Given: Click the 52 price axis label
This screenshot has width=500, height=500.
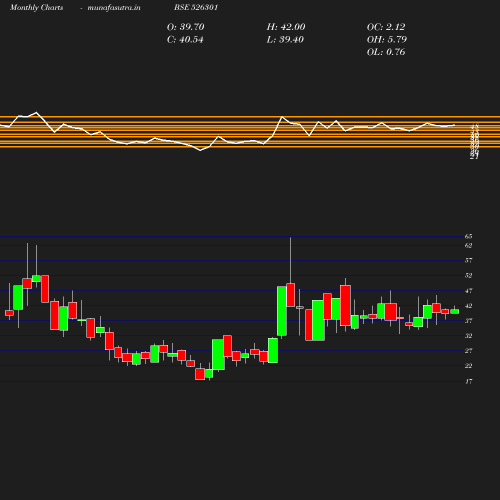Looking at the screenshot, I should pyautogui.click(x=468, y=275).
